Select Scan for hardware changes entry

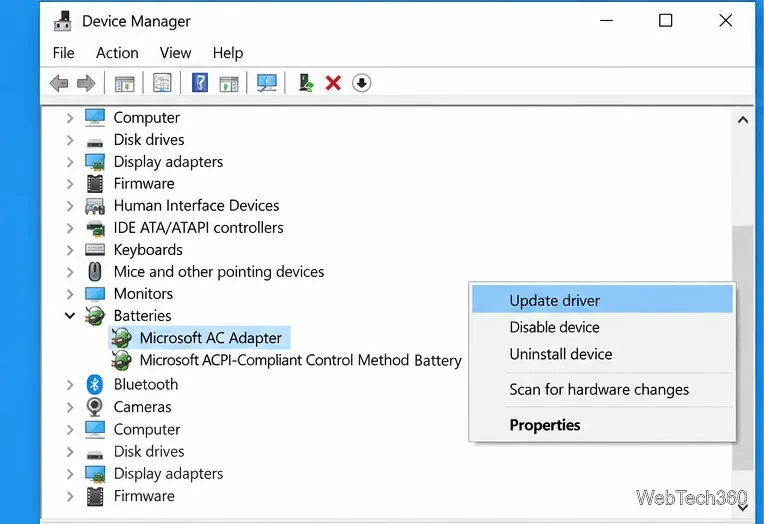coord(602,389)
